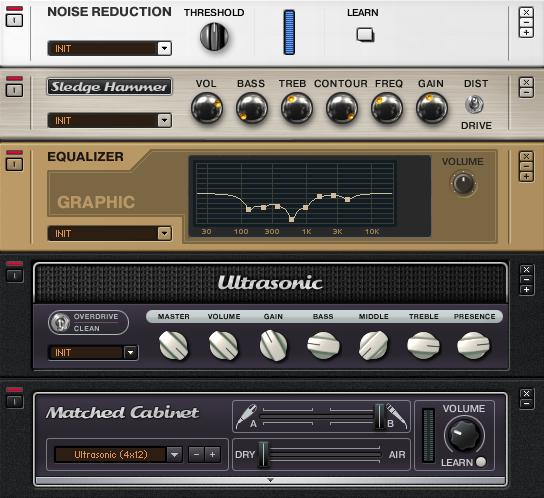Toggle Noise Reduction power button

click(x=15, y=20)
